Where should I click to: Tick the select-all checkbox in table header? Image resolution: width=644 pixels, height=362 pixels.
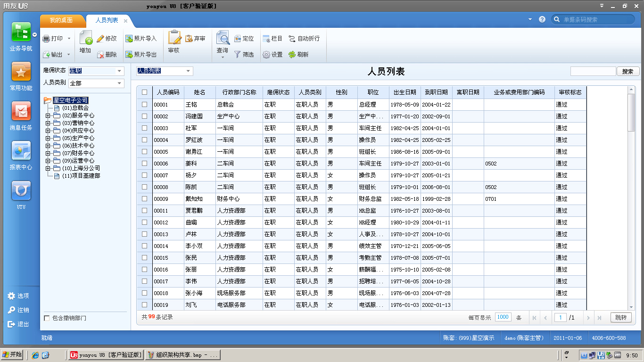(x=144, y=92)
